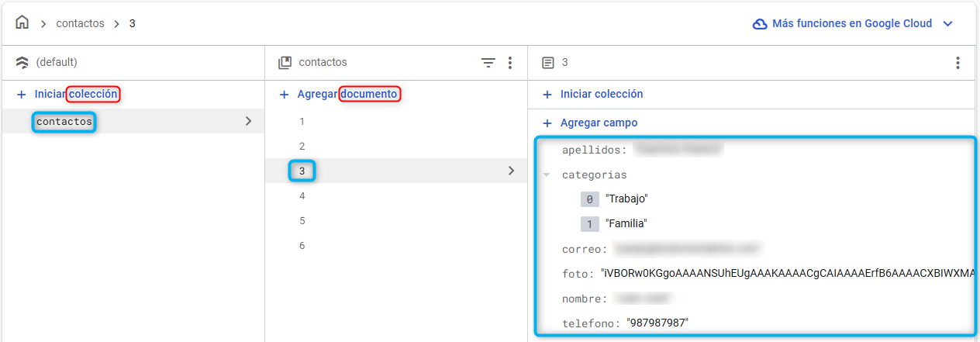
Task: Click Iniciar colección in the document panel
Action: [601, 95]
